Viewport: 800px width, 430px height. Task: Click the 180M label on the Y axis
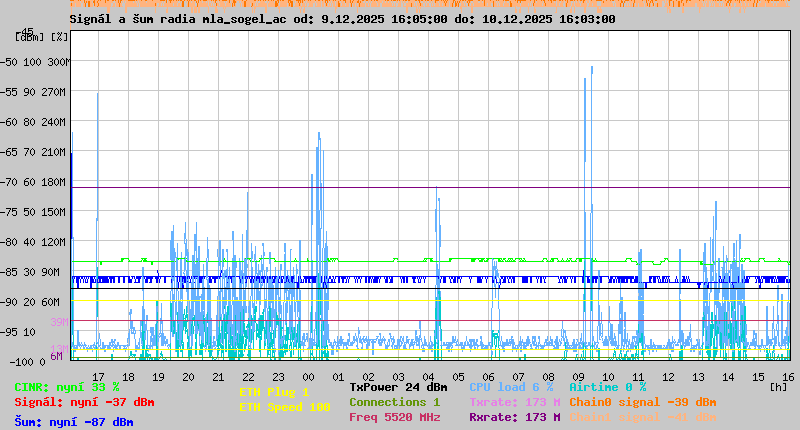(x=58, y=182)
